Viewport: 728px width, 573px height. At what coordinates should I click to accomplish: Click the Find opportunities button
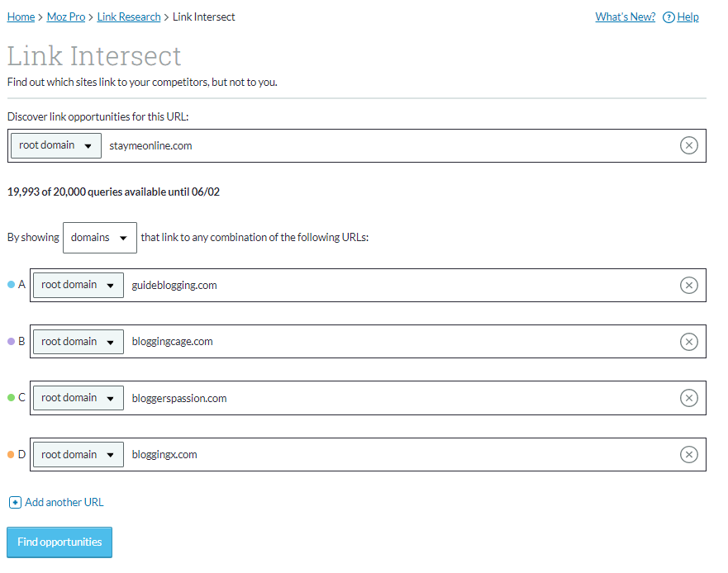click(59, 542)
